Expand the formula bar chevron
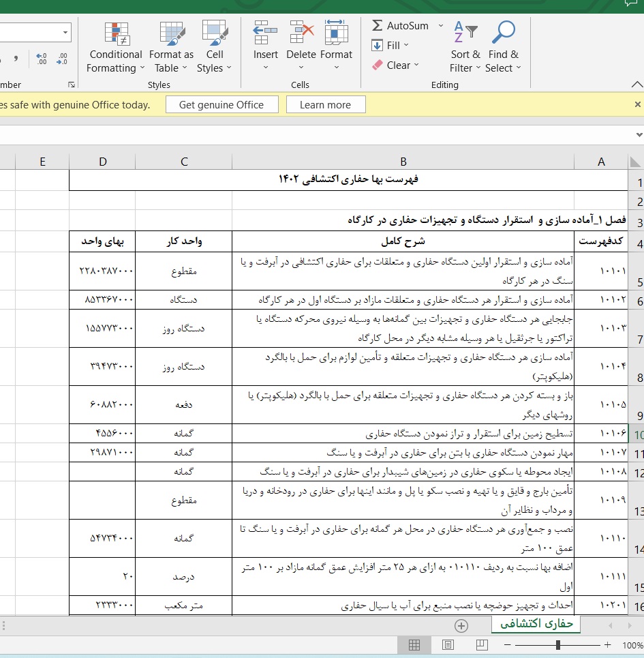Screen dimensions: 644x658 click(639, 135)
